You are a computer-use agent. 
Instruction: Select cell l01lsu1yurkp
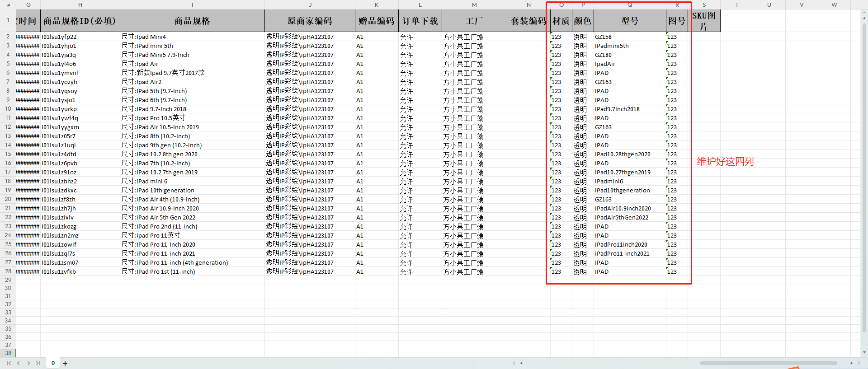(x=80, y=109)
